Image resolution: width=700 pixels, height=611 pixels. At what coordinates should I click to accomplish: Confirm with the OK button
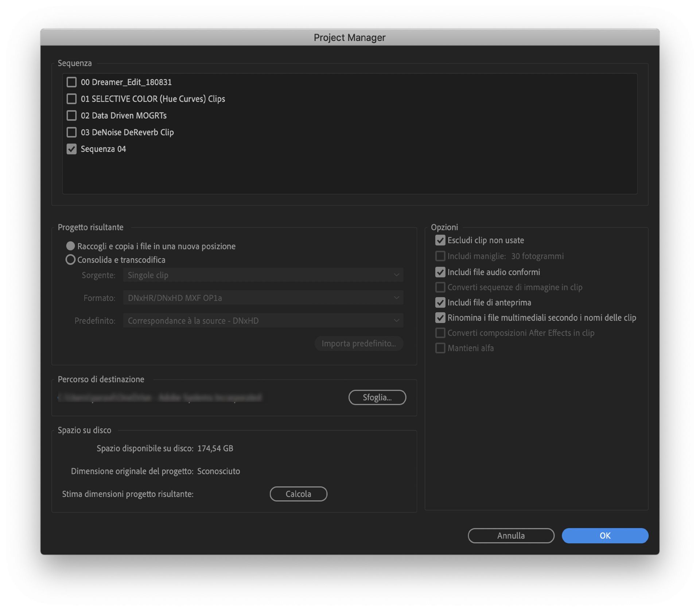coord(605,536)
